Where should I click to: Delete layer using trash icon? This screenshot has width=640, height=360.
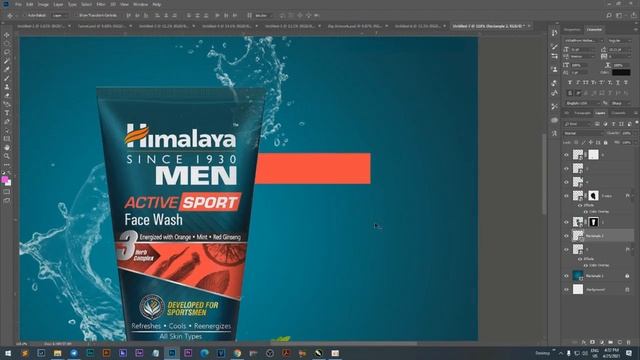pos(629,342)
